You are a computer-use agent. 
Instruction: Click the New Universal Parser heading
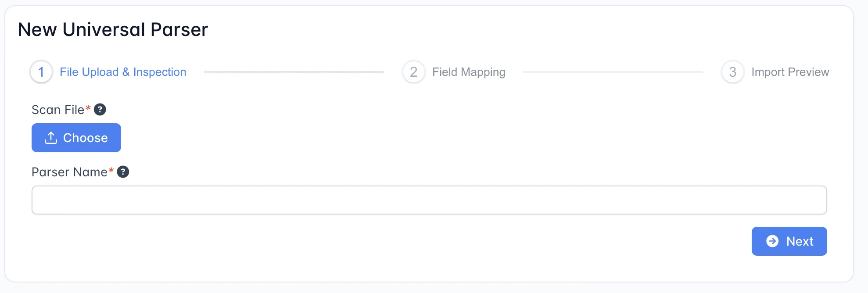(113, 30)
